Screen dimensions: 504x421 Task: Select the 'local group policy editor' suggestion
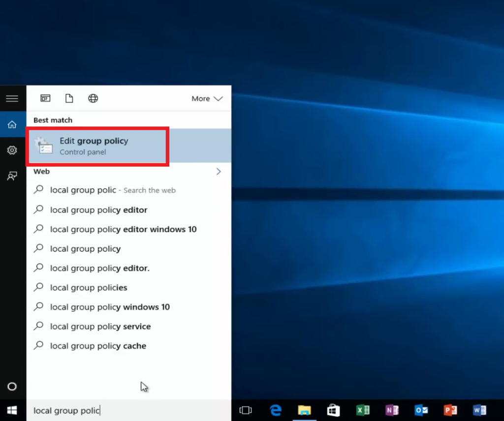98,210
